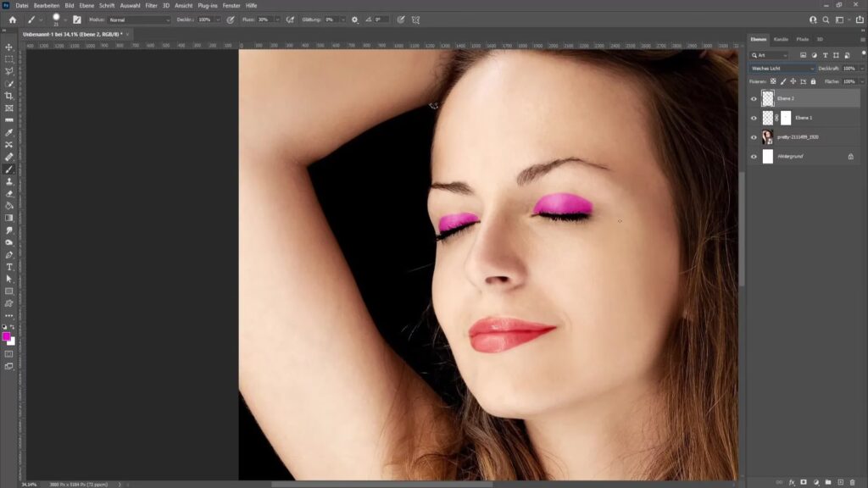Screen dimensions: 868x488
Task: Select the Move tool
Action: 9,47
